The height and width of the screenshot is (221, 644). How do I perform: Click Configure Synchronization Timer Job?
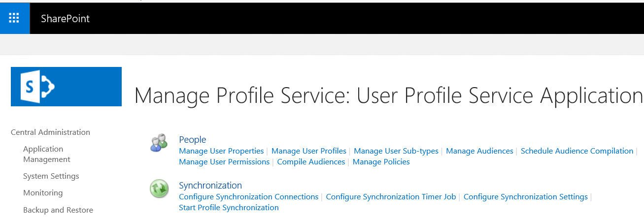point(391,197)
